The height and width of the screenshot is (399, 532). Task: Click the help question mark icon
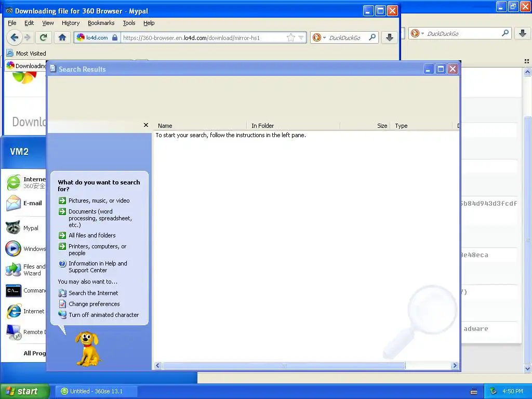(x=62, y=263)
